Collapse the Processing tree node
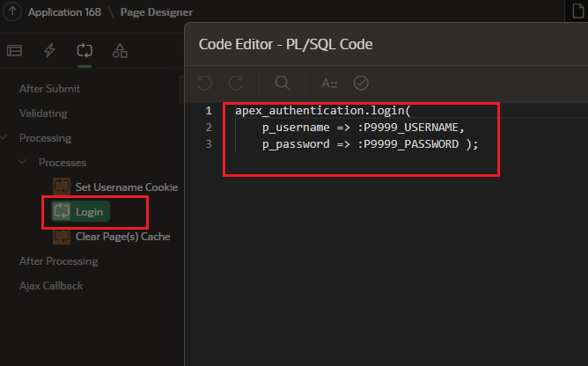The height and width of the screenshot is (366, 588). tap(5, 138)
